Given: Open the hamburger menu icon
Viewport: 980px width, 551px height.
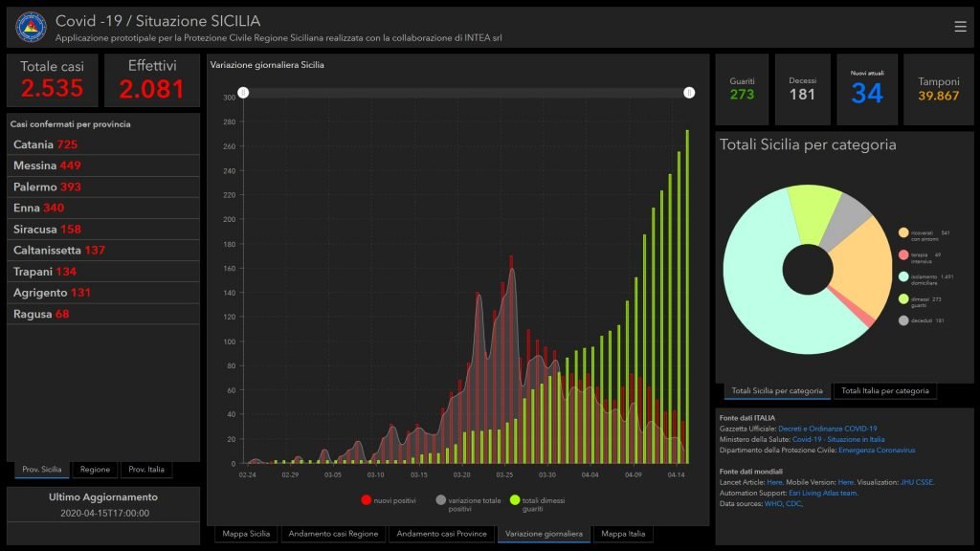Looking at the screenshot, I should (x=960, y=27).
